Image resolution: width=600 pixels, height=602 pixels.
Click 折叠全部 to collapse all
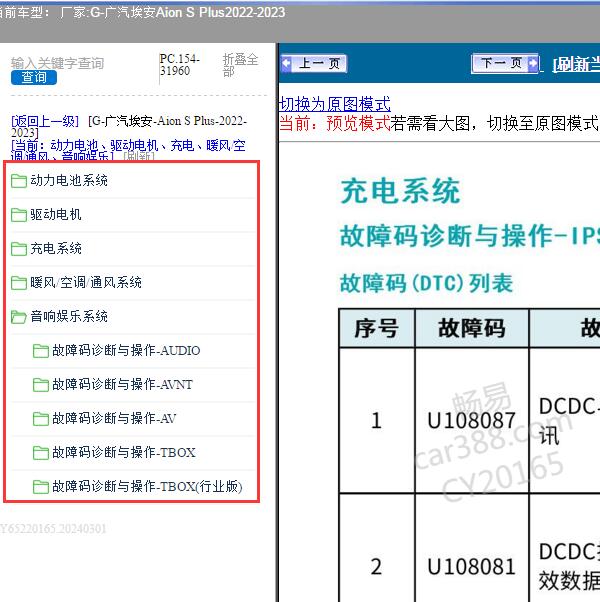[240, 65]
